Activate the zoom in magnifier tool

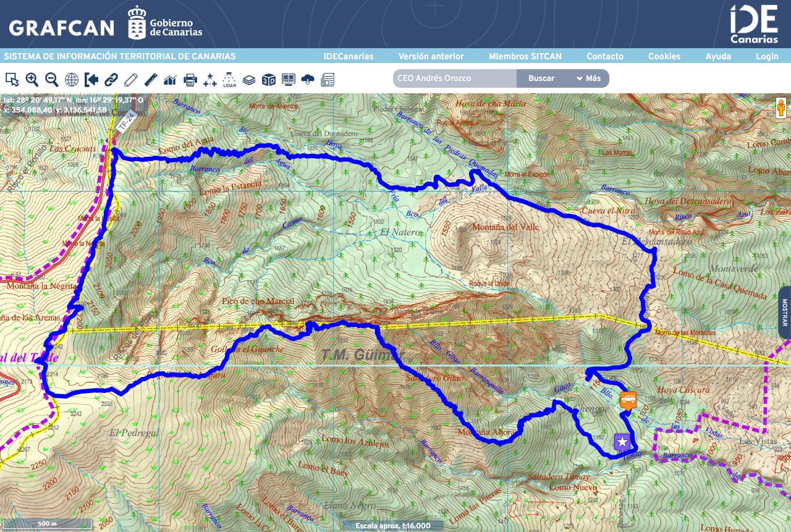pos(32,80)
